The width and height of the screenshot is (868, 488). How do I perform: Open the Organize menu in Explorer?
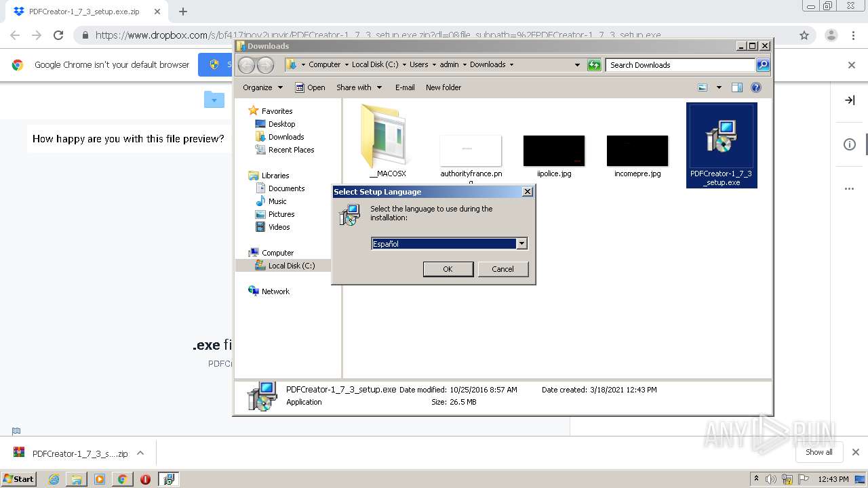(262, 87)
